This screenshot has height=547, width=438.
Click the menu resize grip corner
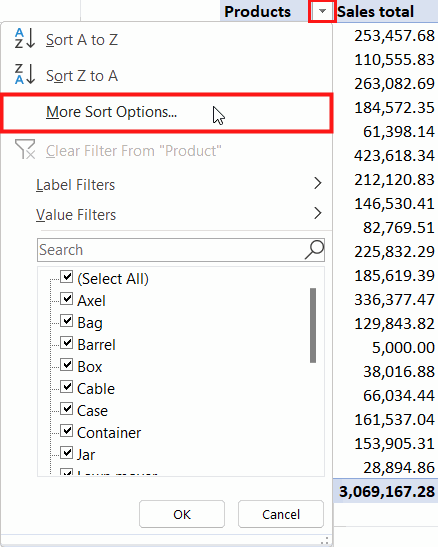point(325,540)
